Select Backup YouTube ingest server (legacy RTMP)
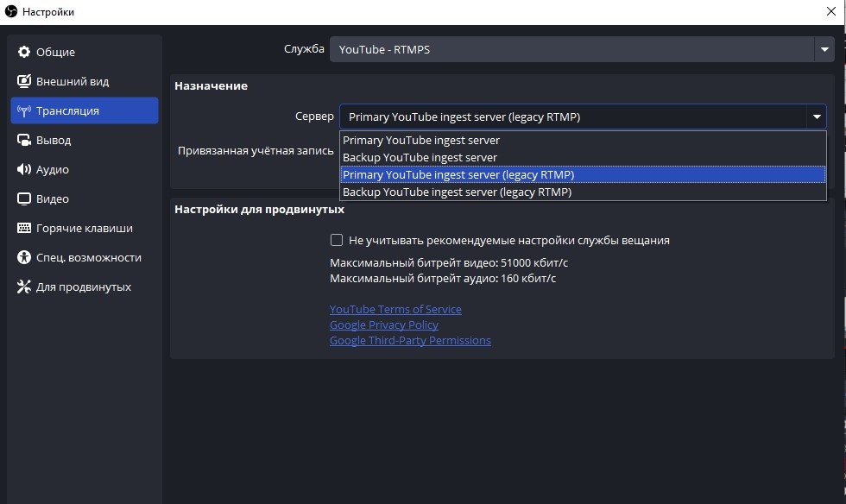 (457, 192)
